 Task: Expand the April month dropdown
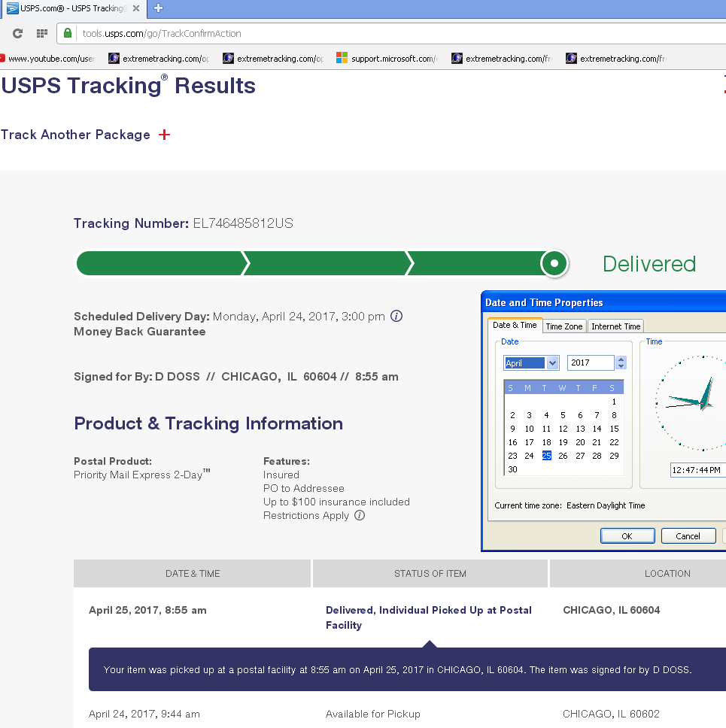pyautogui.click(x=552, y=363)
